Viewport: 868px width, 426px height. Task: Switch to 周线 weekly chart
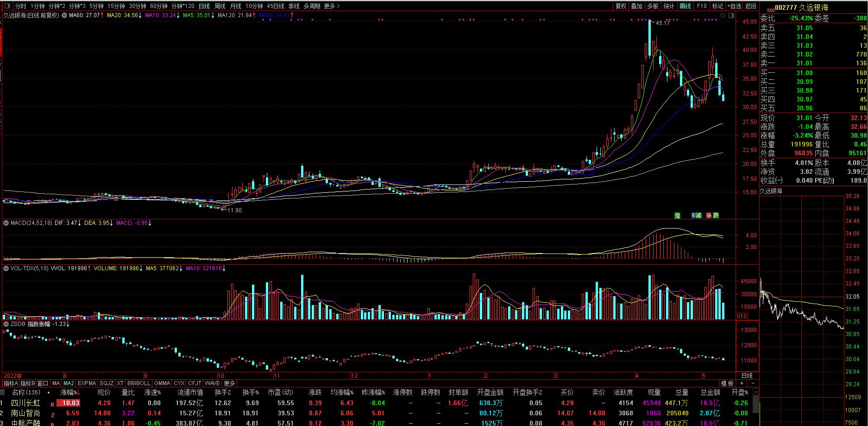click(220, 6)
